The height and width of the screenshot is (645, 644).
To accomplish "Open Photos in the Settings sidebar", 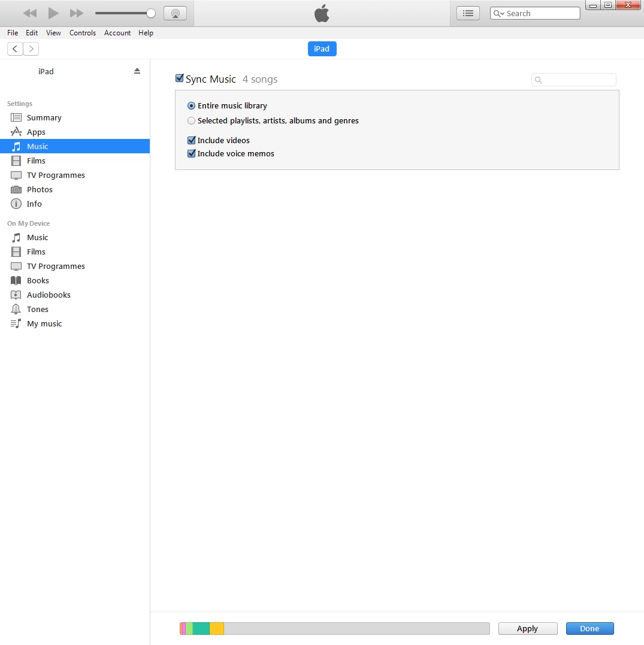I will 40,190.
